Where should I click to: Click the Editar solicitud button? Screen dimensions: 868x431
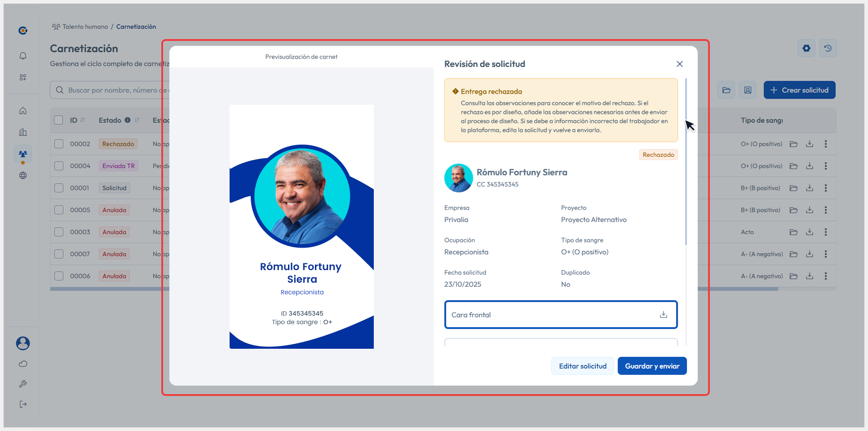(x=582, y=366)
